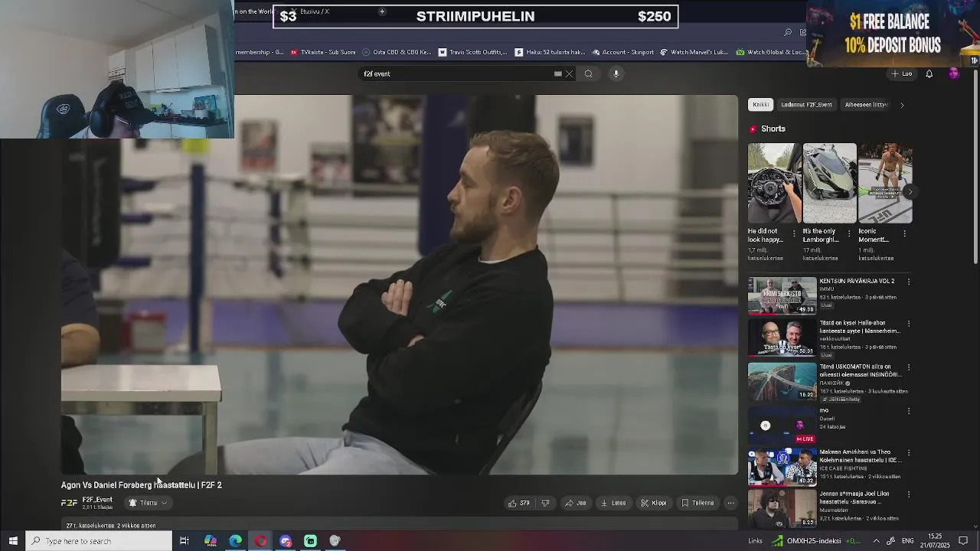Click the video player to pause
Image resolution: width=980 pixels, height=551 pixels.
tap(400, 285)
